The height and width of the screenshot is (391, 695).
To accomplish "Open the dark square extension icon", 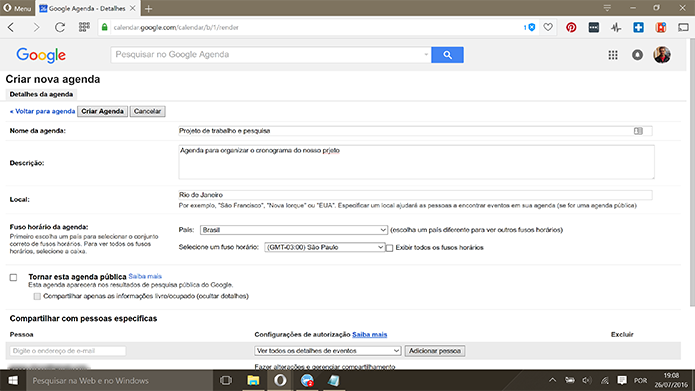I will 593,27.
